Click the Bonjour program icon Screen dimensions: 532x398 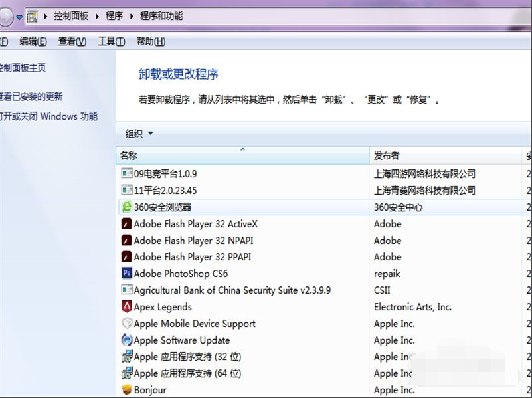click(x=127, y=390)
